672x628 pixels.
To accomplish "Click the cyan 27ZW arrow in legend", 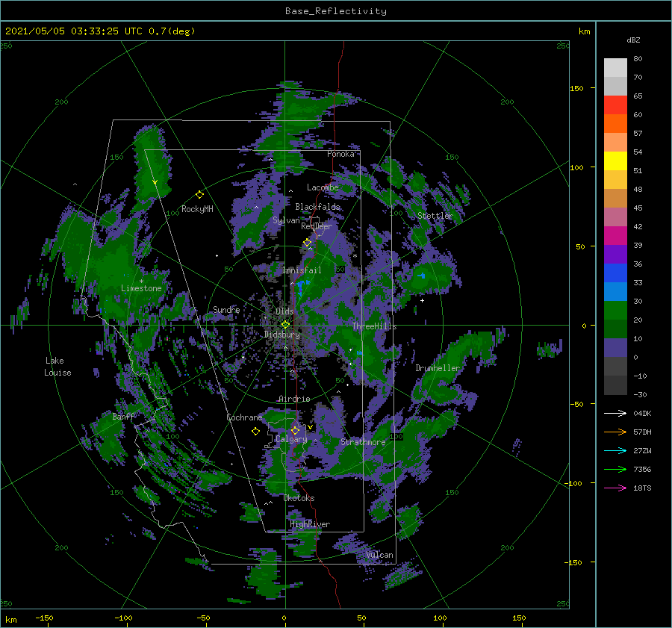I will 615,450.
